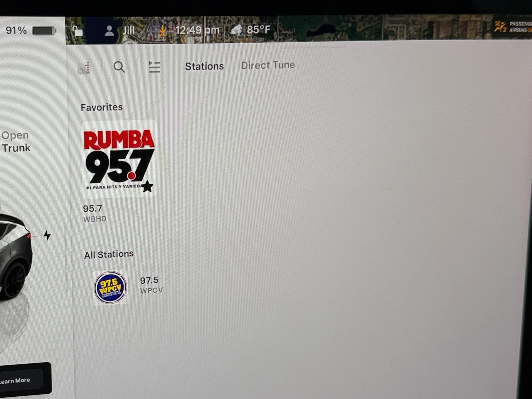The height and width of the screenshot is (399, 532).
Task: Play the 97.5 WPCV station logo
Action: (x=110, y=287)
